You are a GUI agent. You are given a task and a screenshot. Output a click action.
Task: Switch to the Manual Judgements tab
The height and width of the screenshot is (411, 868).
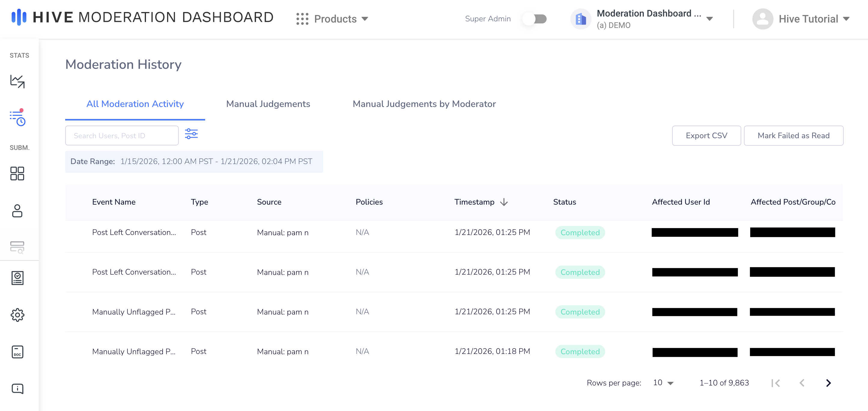[x=268, y=104]
